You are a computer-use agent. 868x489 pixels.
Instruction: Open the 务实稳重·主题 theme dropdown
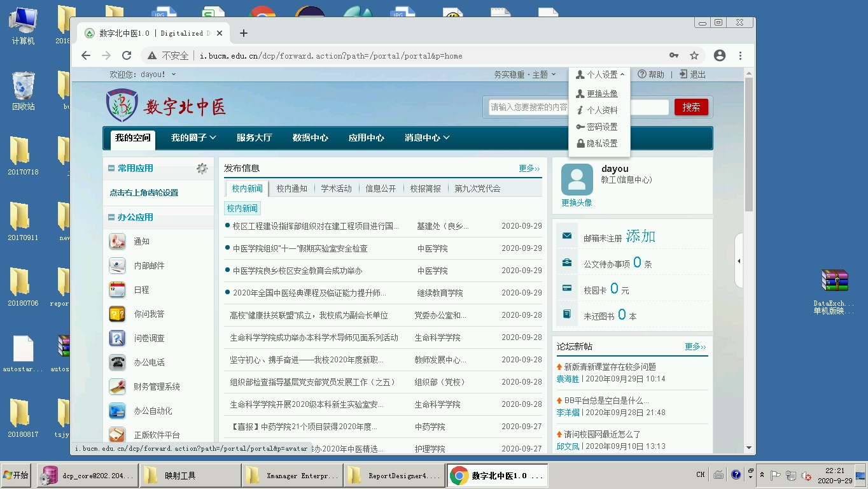click(525, 74)
